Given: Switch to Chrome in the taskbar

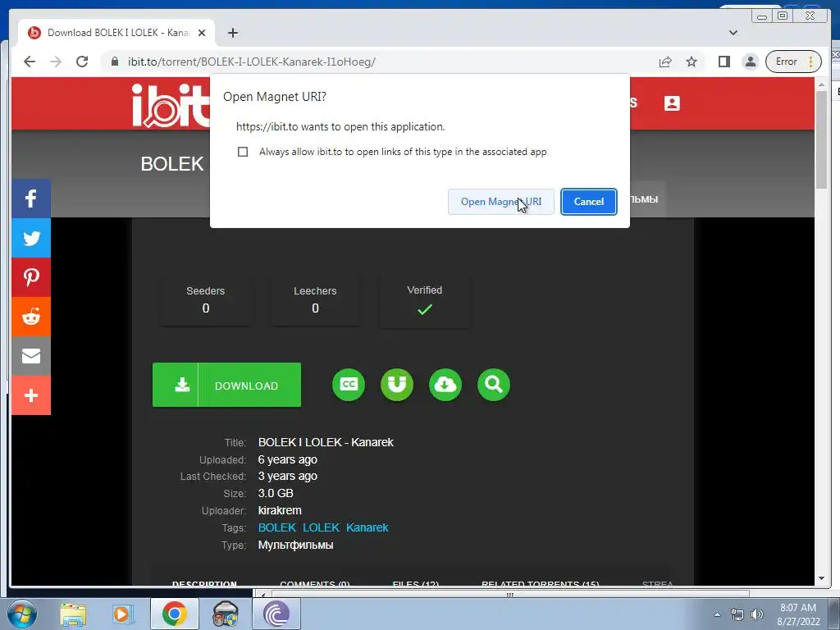Looking at the screenshot, I should tap(174, 614).
